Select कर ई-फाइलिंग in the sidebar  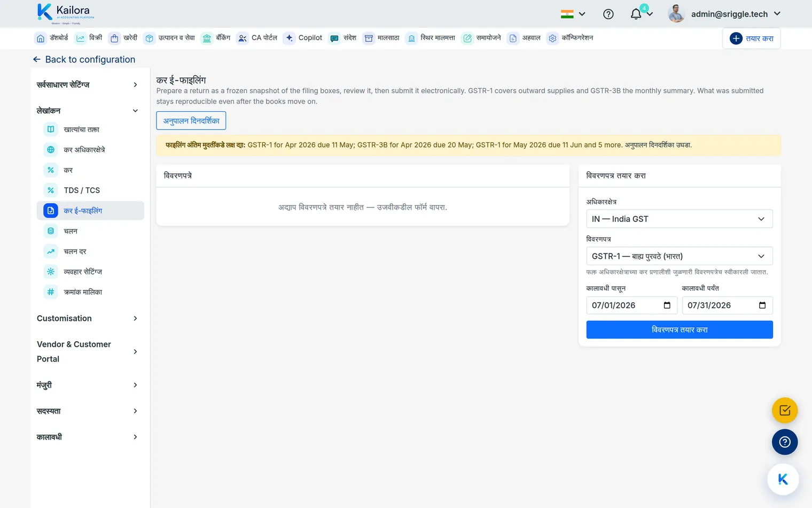[x=90, y=211]
